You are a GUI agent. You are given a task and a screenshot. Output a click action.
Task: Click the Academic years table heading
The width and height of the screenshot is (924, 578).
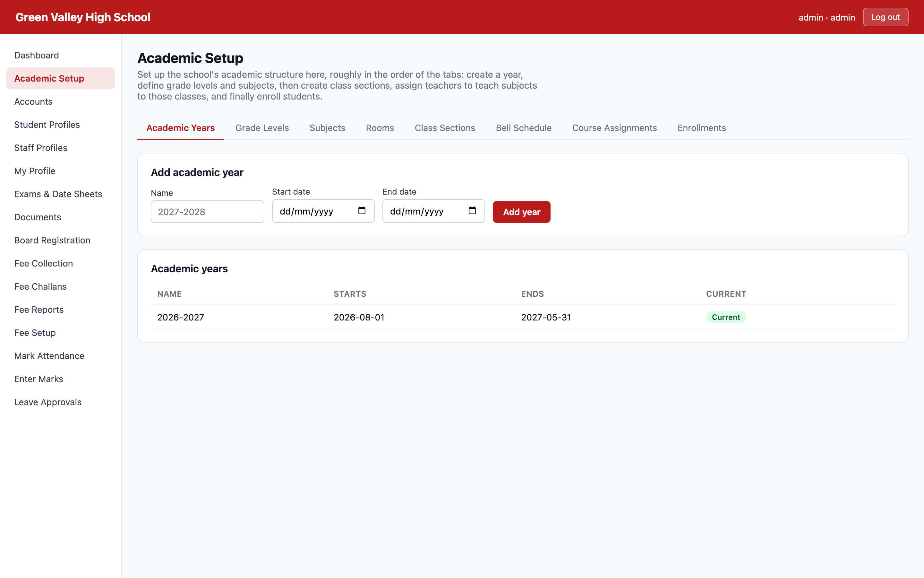point(189,269)
